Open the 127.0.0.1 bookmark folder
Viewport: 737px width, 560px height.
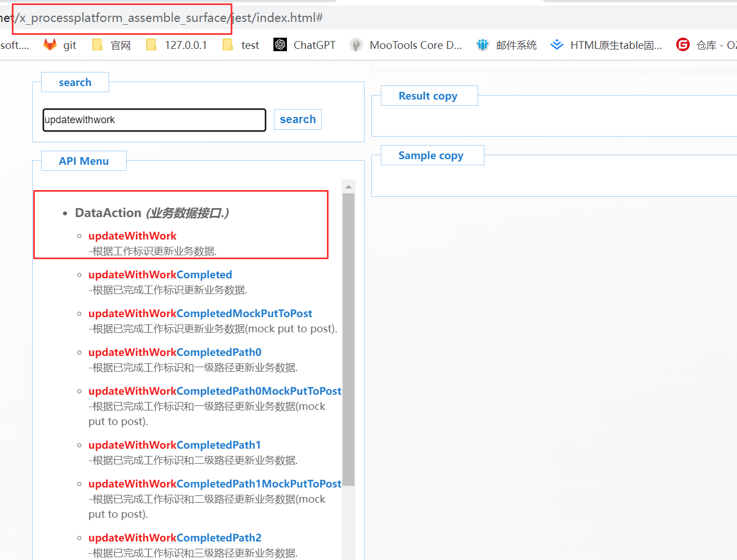[x=176, y=45]
